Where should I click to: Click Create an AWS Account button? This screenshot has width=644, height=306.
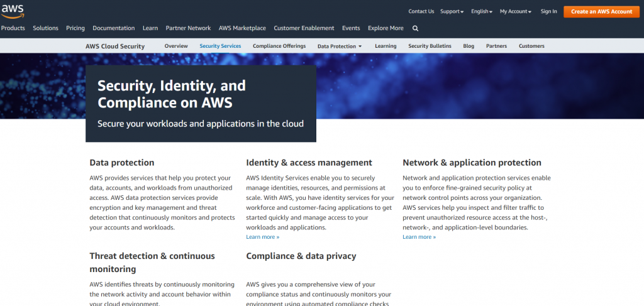click(x=601, y=11)
